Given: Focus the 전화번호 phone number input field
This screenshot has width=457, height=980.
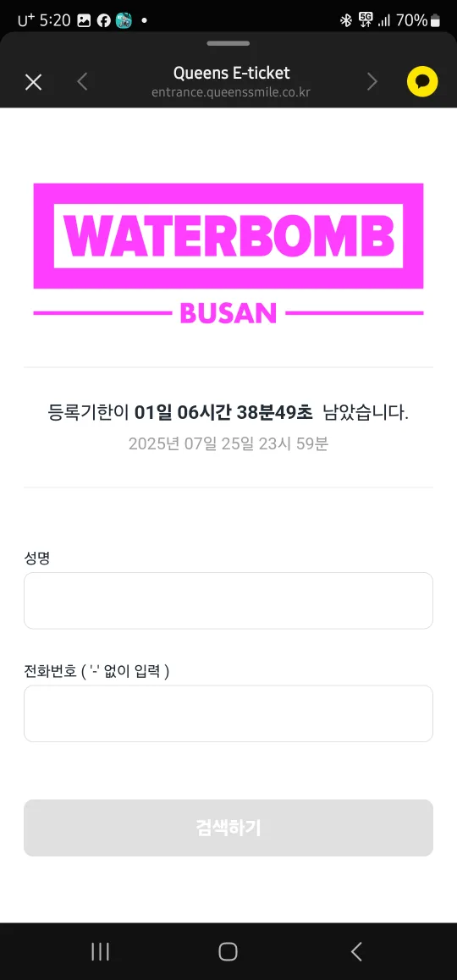Looking at the screenshot, I should coord(228,713).
